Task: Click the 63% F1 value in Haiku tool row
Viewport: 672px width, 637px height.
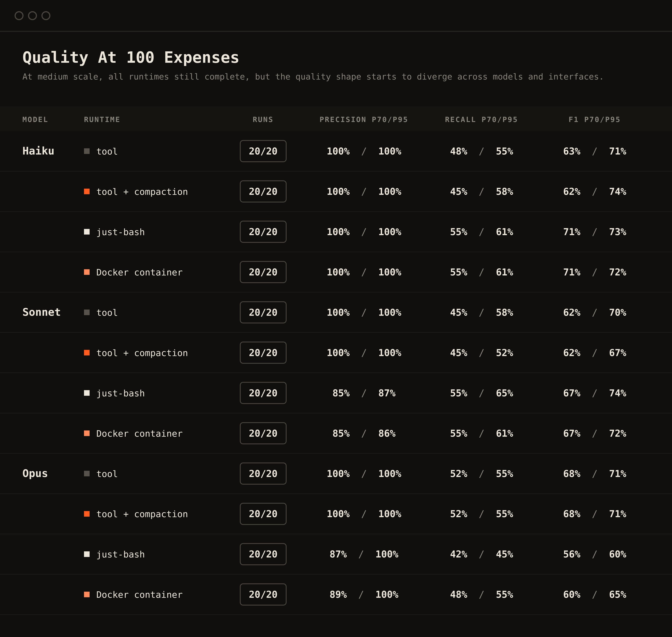Action: pyautogui.click(x=572, y=152)
